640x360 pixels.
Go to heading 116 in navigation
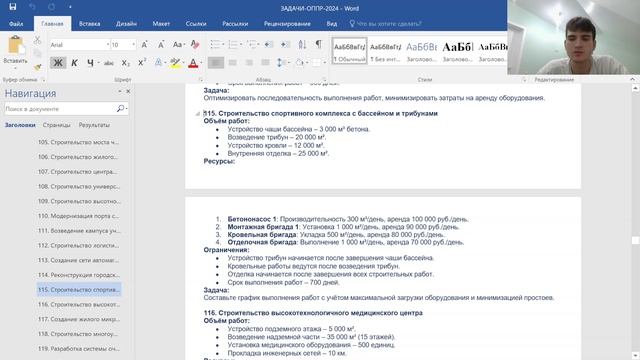79,304
